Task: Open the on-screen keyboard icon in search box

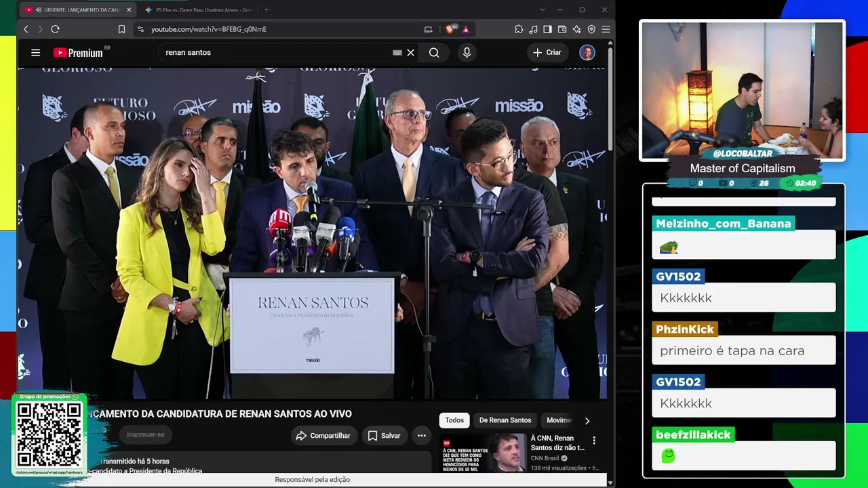Action: pos(397,52)
